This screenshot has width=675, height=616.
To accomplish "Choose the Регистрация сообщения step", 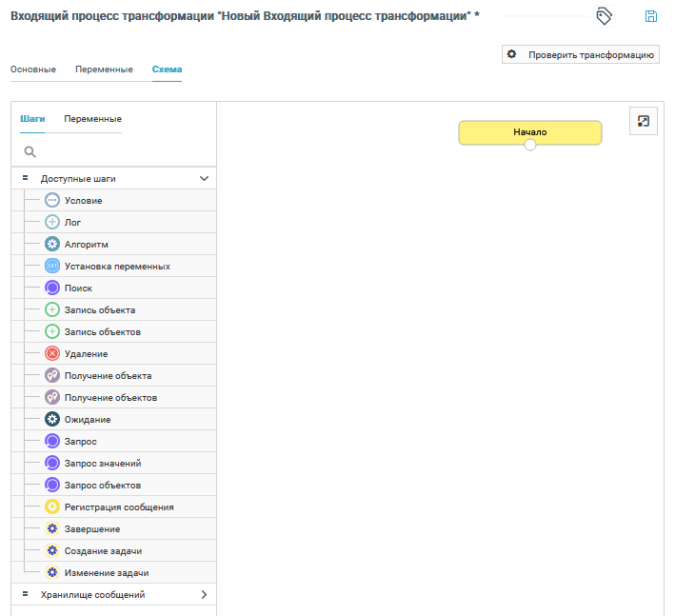I will [118, 507].
